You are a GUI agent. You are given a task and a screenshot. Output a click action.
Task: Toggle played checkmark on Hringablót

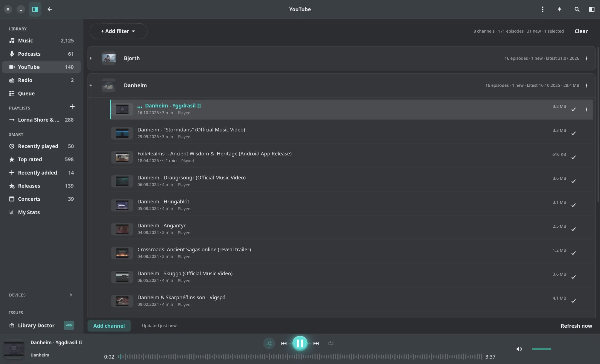point(573,205)
